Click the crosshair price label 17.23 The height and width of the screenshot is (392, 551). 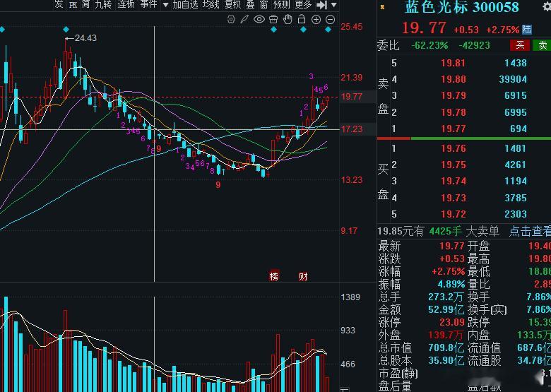coord(352,129)
